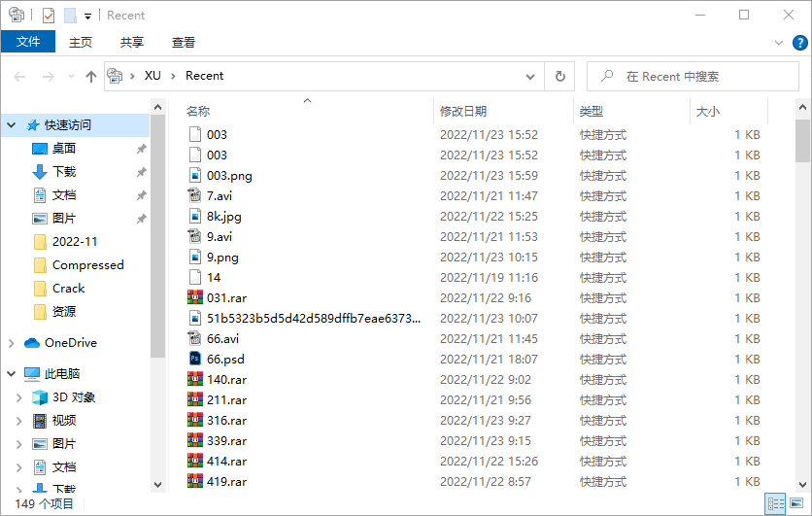The height and width of the screenshot is (516, 812).
Task: Click the Properties icon in title bar
Action: (49, 16)
